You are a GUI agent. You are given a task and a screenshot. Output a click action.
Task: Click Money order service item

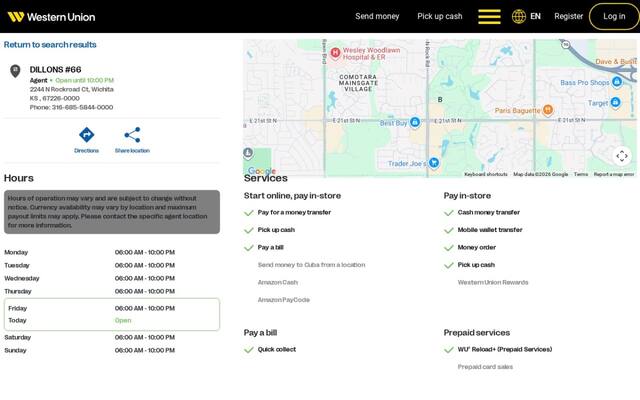[x=477, y=247]
